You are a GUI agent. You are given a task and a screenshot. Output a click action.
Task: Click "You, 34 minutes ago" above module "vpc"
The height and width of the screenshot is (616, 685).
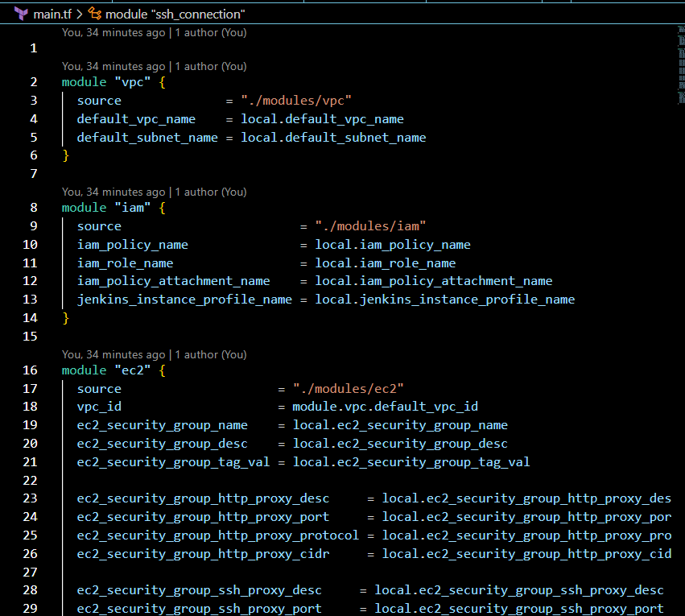click(113, 66)
